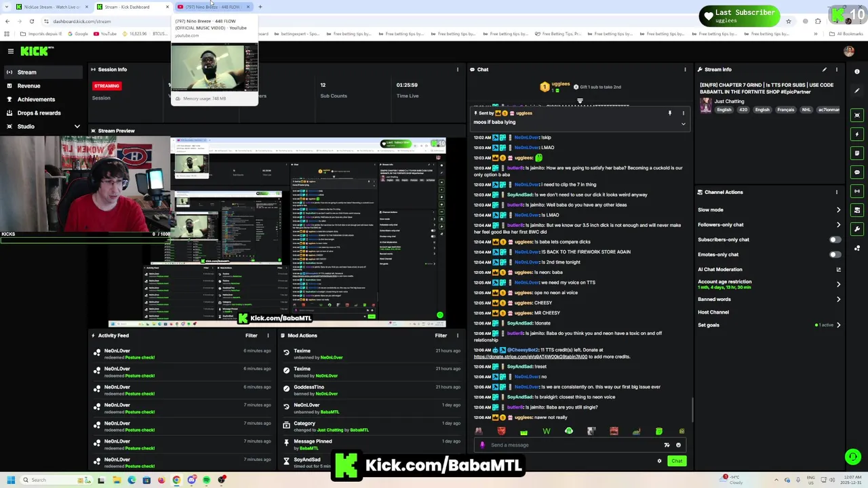Pin icon on the ugglees sent message

670,113
